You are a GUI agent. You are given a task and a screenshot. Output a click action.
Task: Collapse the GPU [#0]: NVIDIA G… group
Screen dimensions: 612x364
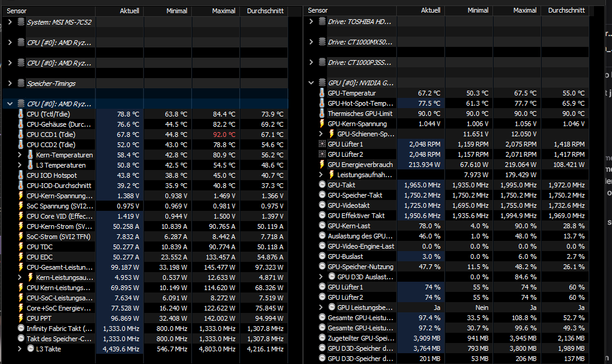pyautogui.click(x=311, y=83)
